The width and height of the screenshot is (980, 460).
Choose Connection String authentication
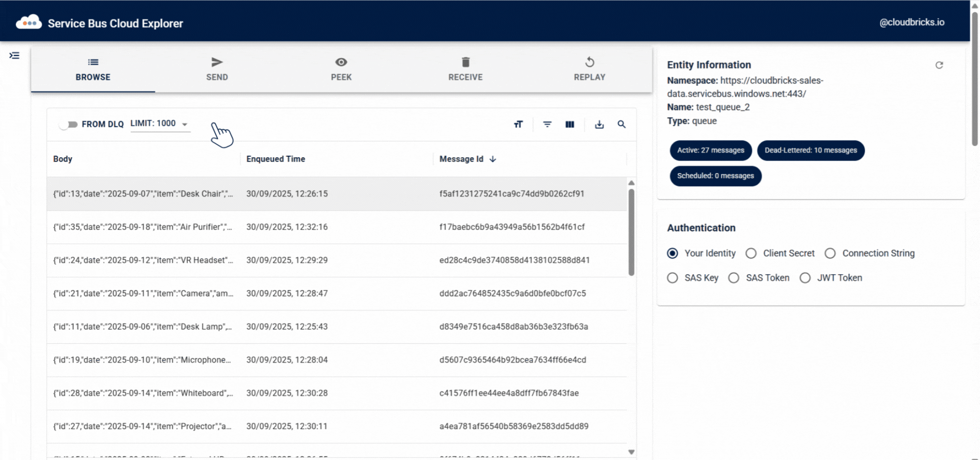pyautogui.click(x=830, y=254)
